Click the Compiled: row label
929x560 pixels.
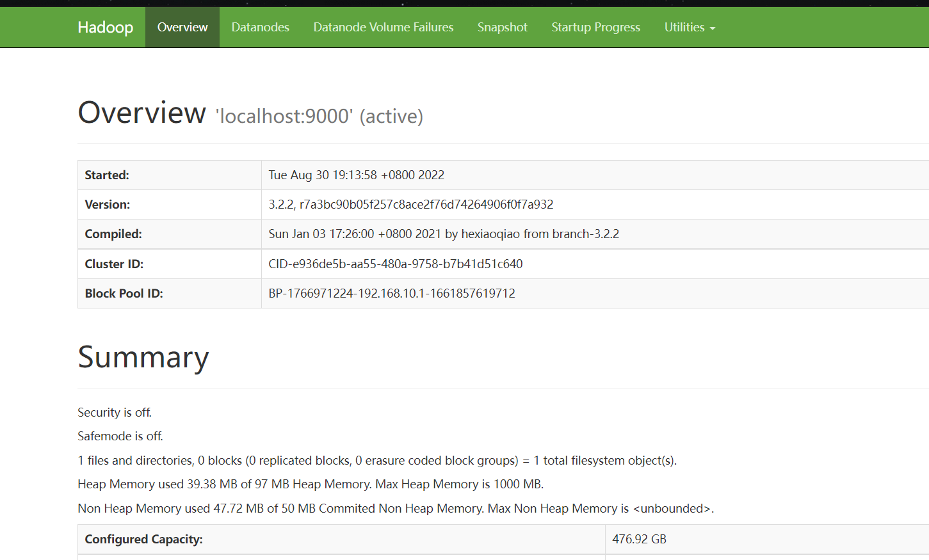[x=113, y=234]
